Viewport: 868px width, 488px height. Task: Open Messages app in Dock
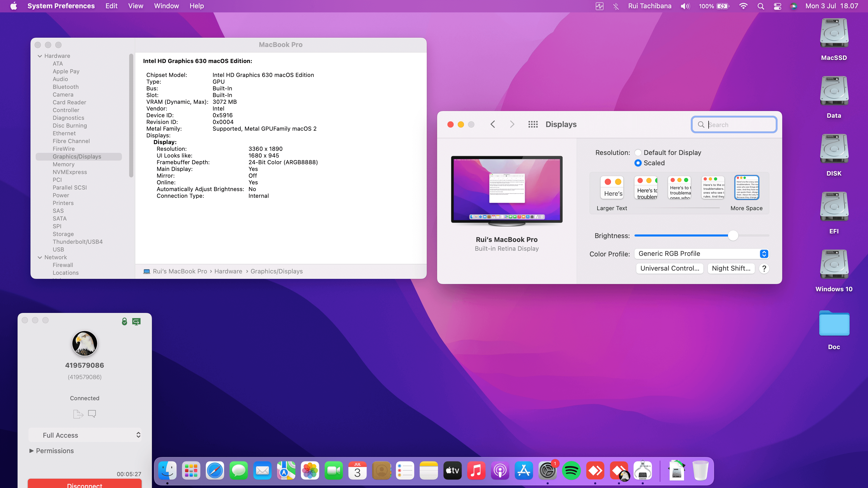click(x=238, y=470)
